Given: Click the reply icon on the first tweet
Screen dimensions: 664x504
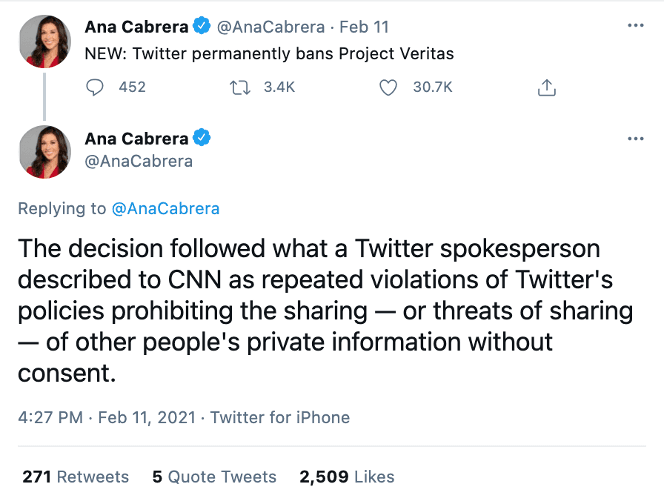Looking at the screenshot, I should pos(96,88).
